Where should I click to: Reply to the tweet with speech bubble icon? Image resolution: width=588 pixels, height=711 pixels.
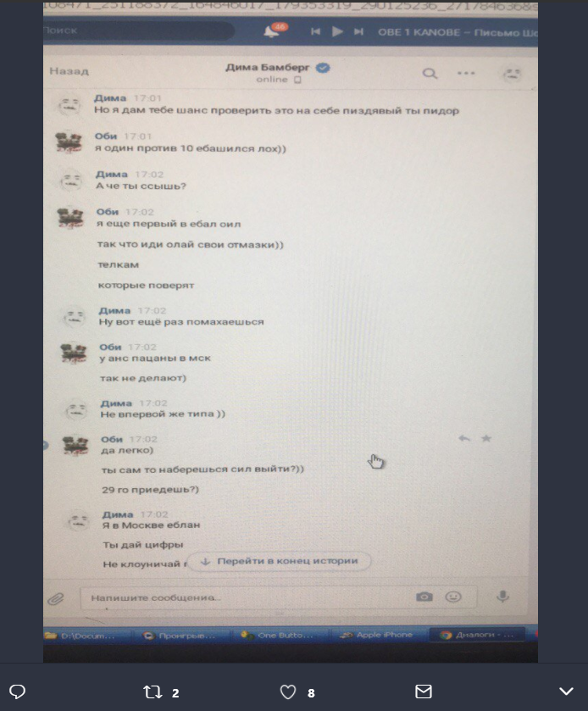(x=17, y=692)
